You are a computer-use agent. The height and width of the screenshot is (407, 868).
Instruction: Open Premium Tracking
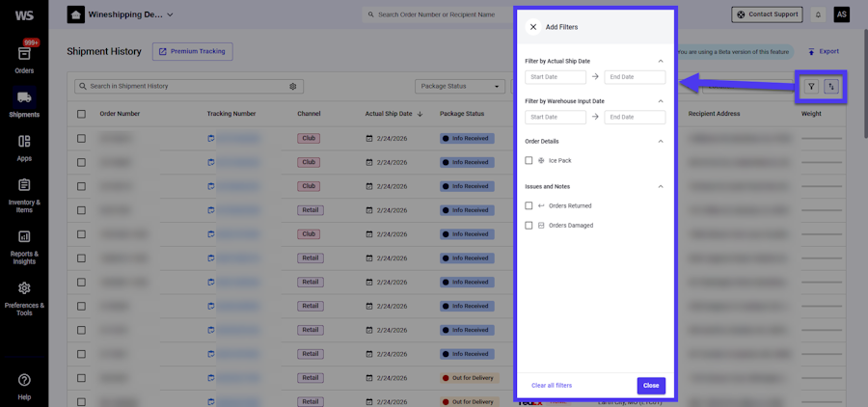point(193,51)
